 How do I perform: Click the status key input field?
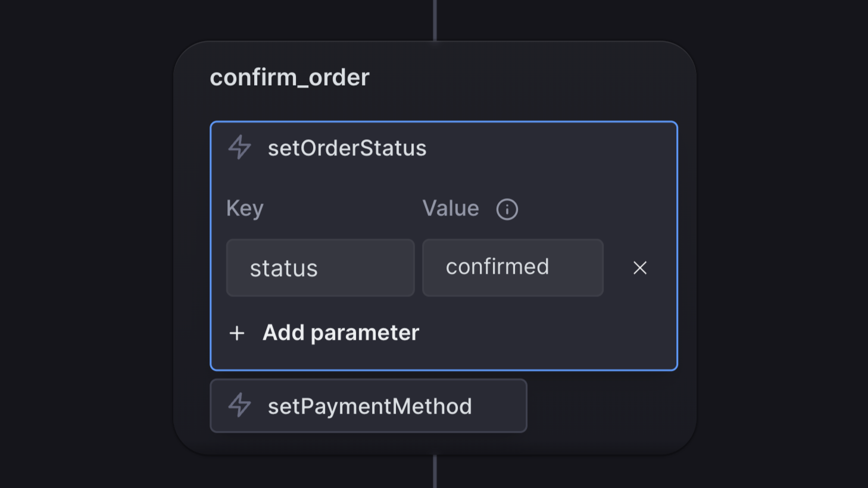(320, 268)
